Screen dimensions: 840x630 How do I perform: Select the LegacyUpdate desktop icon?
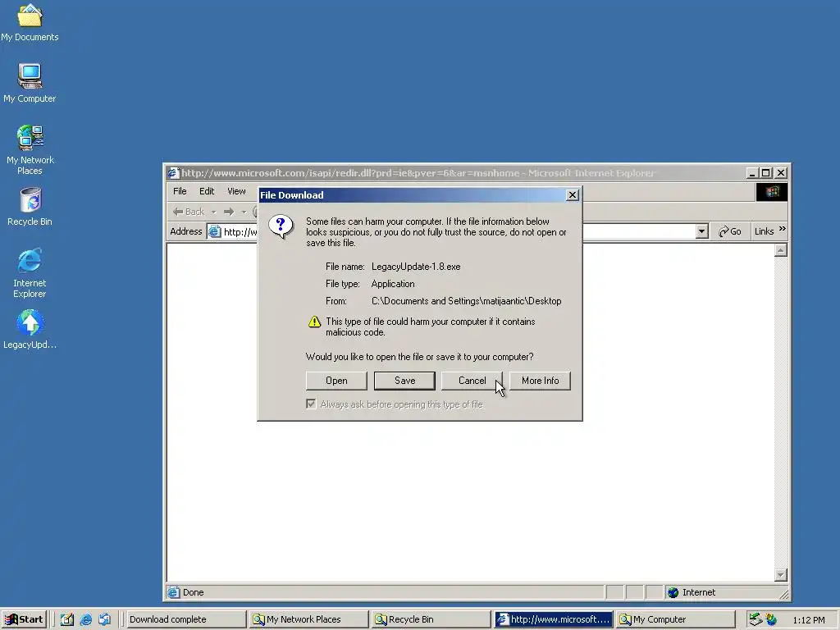click(x=30, y=330)
